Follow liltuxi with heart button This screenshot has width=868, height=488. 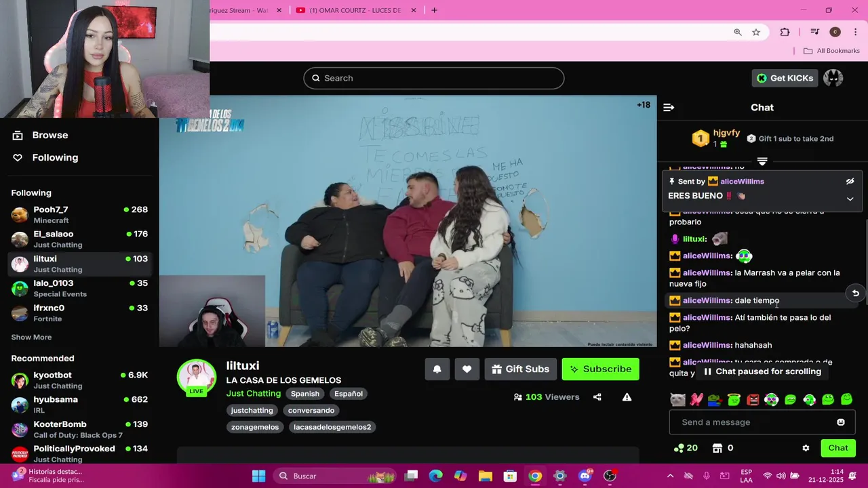467,369
